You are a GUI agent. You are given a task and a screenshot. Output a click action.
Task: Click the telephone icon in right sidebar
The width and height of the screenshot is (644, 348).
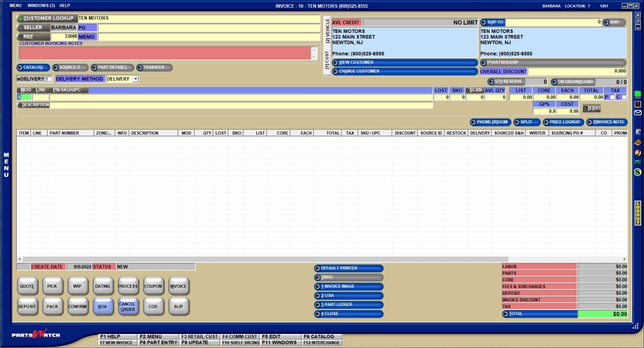[x=638, y=153]
